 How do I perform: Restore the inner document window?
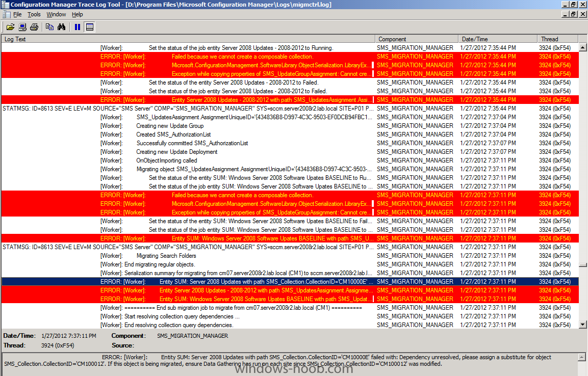click(x=573, y=14)
